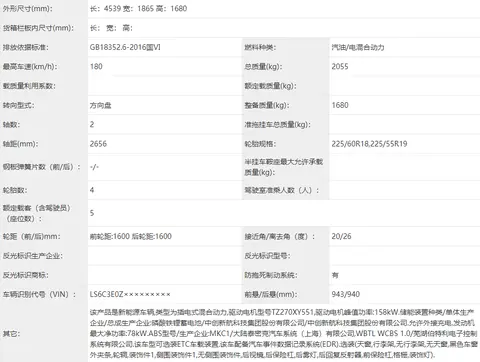Select the 防抱死制动系统 label
Image resolution: width=480 pixels, height=362 pixels.
tap(271, 275)
